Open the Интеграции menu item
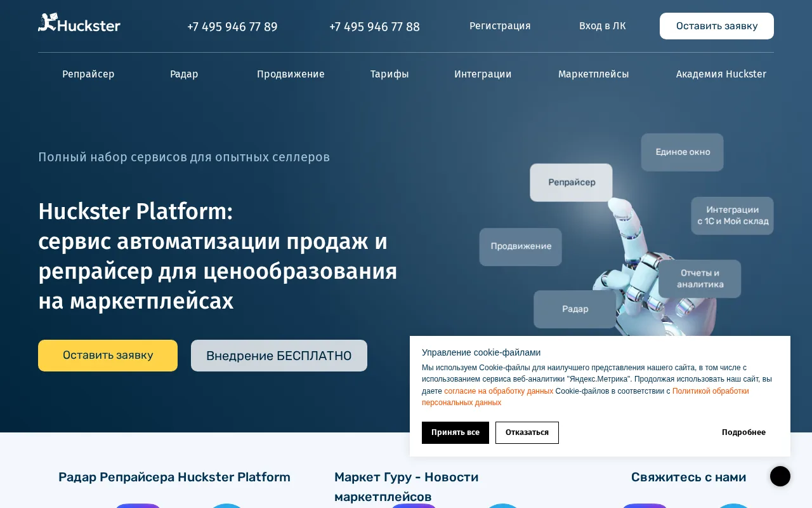Image resolution: width=812 pixels, height=508 pixels. tap(483, 74)
